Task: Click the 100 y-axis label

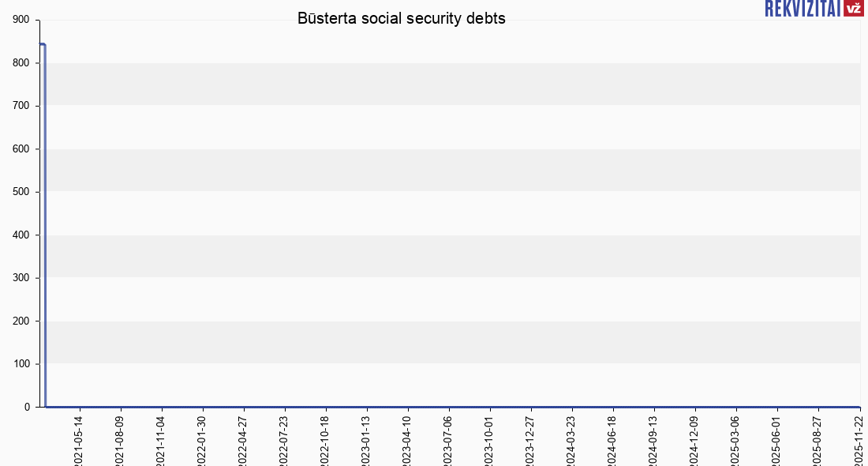Action: click(x=21, y=364)
